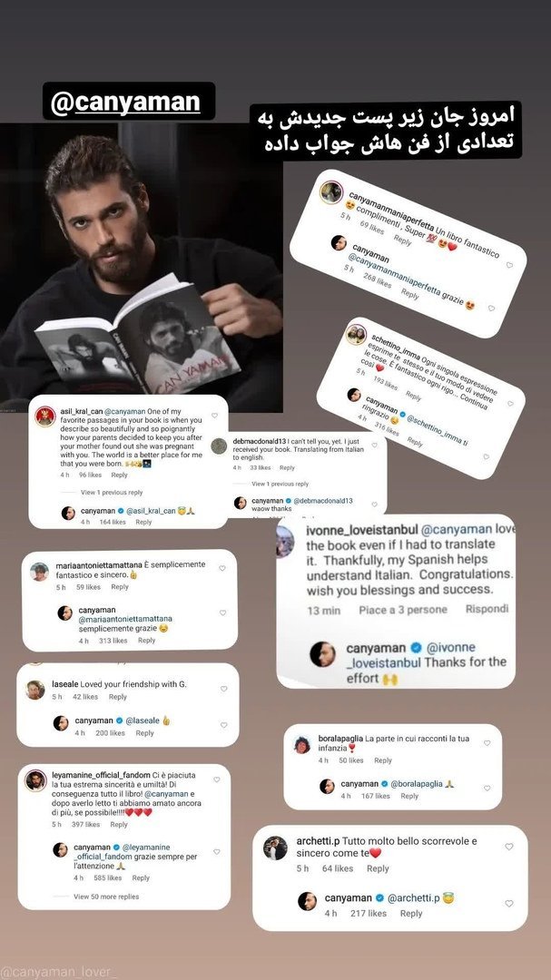The width and height of the screenshot is (551, 980).
Task: Toggle like on canyaman's reply to archetti.p
Action: click(x=508, y=903)
